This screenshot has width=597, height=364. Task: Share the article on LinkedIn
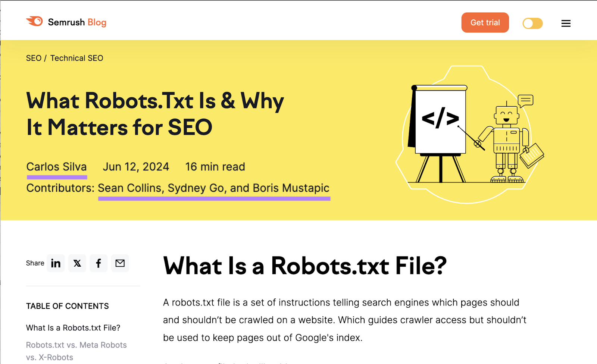pyautogui.click(x=56, y=263)
